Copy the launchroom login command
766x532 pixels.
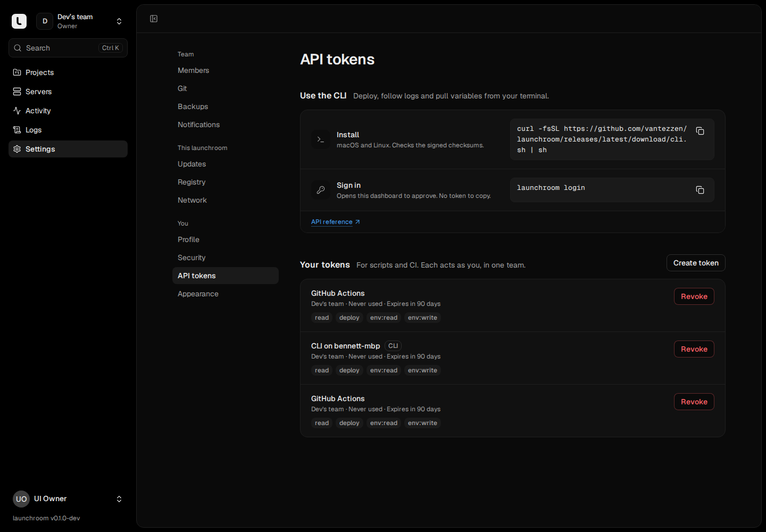700,190
